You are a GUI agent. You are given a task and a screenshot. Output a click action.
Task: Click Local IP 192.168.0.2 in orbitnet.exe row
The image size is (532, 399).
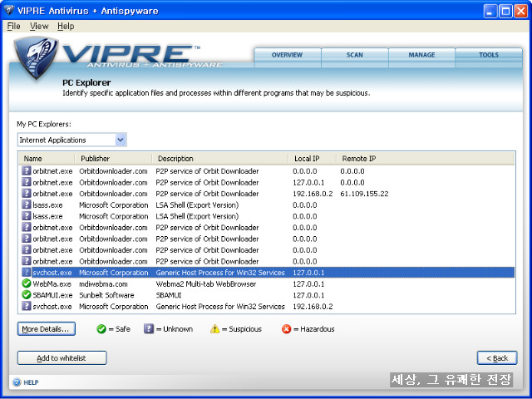pos(313,194)
